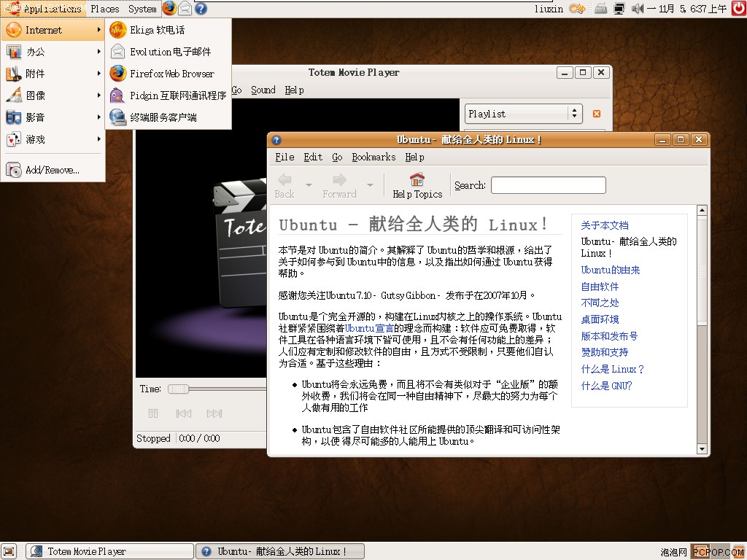Viewport: 747px width, 560px height.
Task: Click the Forward arrow in help browser
Action: point(339,186)
